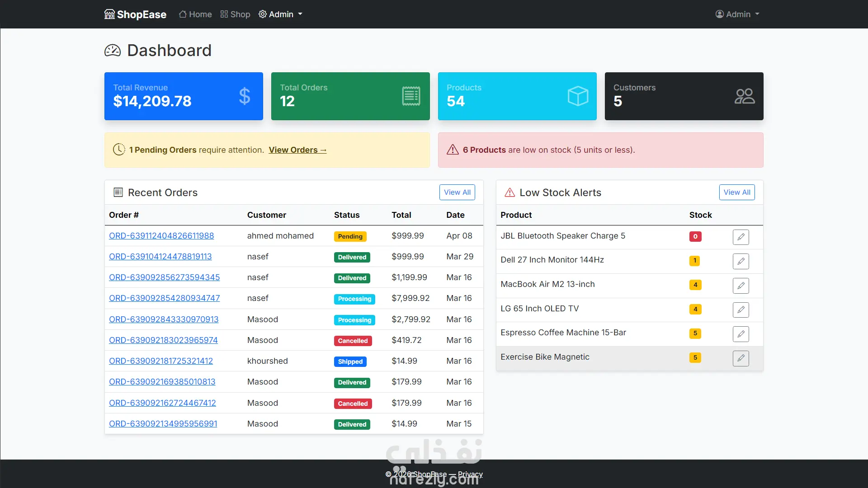868x488 pixels.
Task: Click warning icon beside Low Stock Alerts title
Action: [x=509, y=192]
